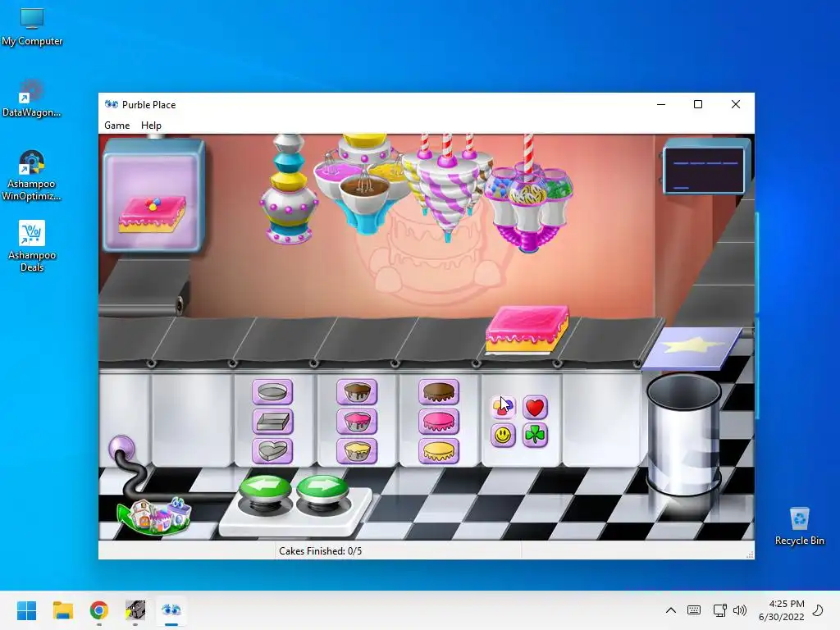This screenshot has height=630, width=840.
Task: Click the cake pan dispenser machine
Action: (x=289, y=189)
